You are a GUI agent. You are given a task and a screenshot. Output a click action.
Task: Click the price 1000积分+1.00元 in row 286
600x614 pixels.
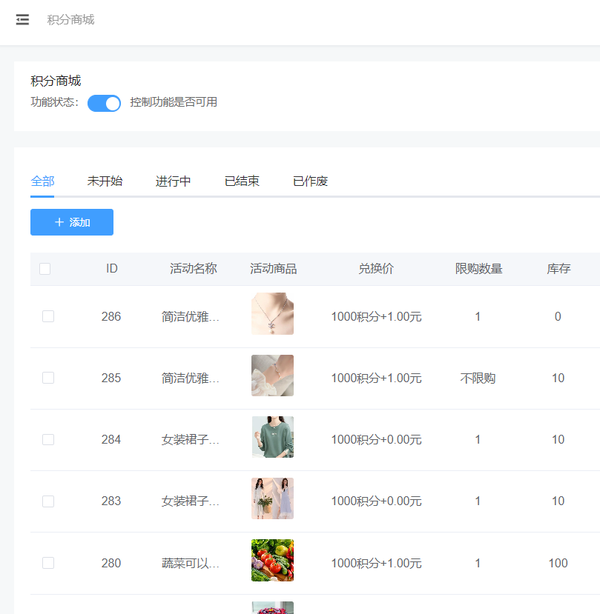(376, 316)
